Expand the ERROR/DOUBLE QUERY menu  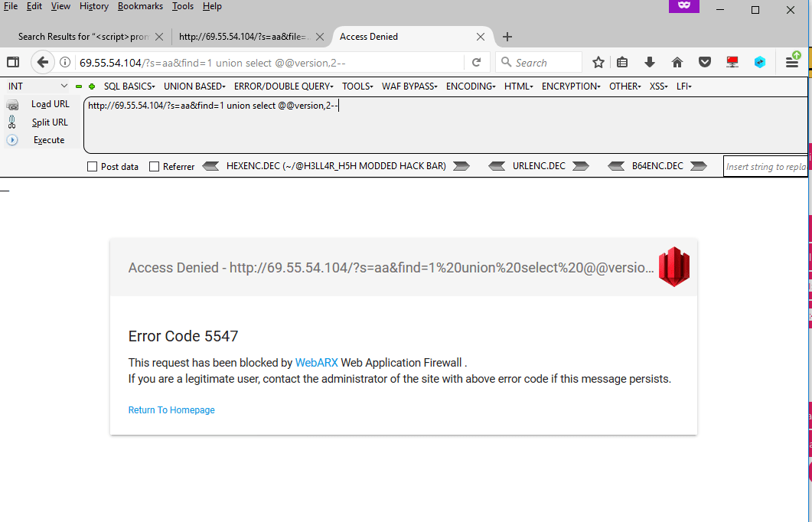(284, 86)
